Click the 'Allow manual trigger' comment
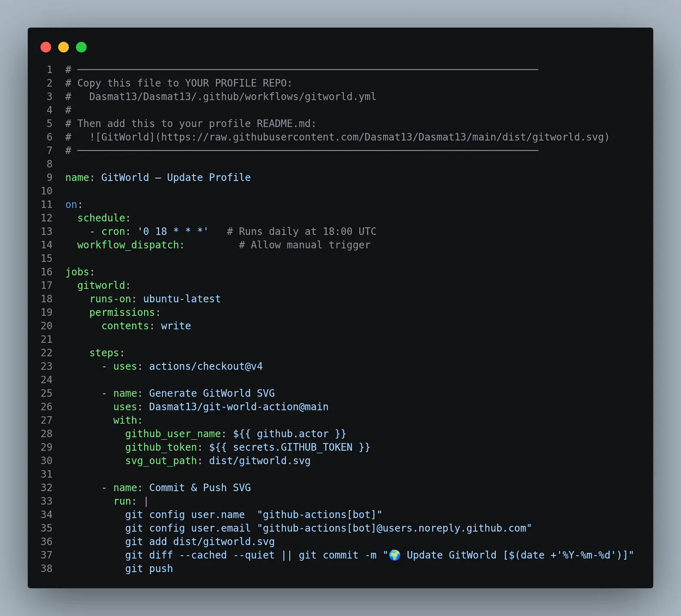681x616 pixels. click(x=305, y=245)
